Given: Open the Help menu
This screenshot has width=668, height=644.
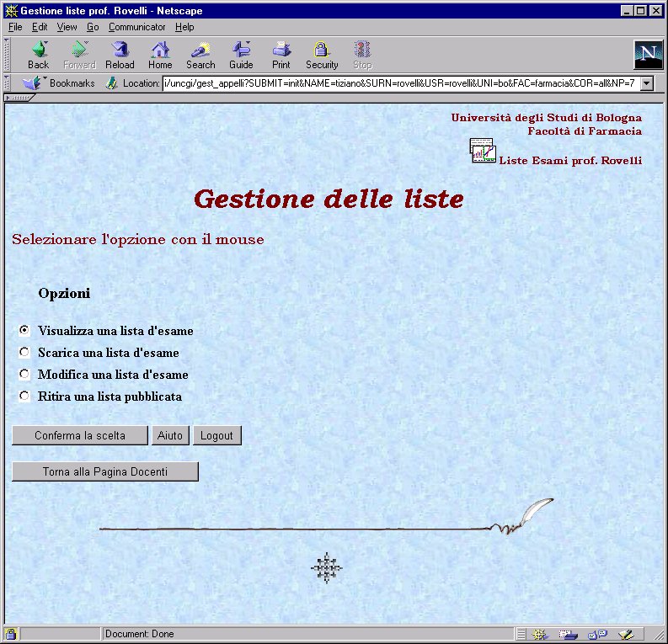Looking at the screenshot, I should 184,27.
